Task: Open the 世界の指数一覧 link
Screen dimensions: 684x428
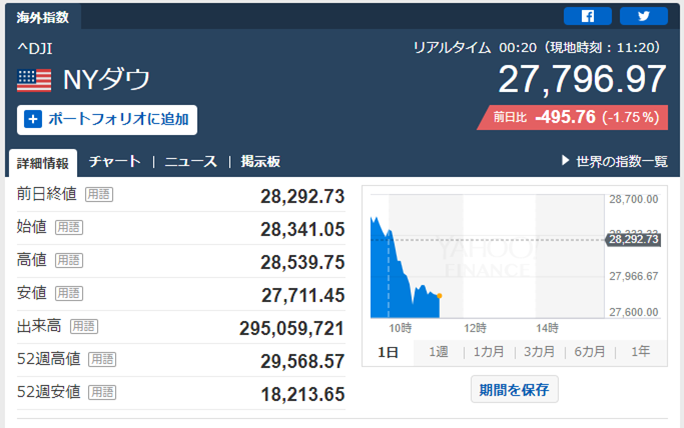Action: pos(622,161)
